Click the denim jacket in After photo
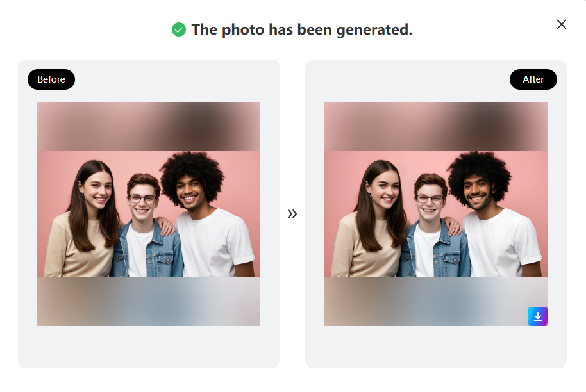The image size is (586, 392). [x=433, y=250]
